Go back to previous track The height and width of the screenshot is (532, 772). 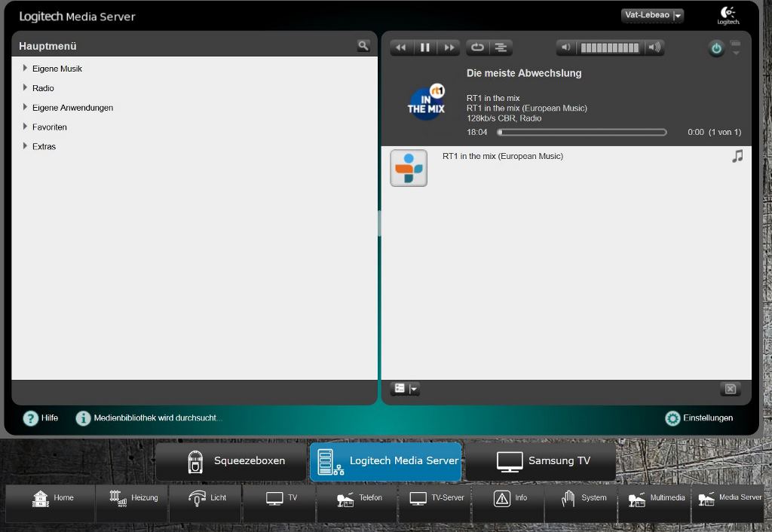point(401,47)
